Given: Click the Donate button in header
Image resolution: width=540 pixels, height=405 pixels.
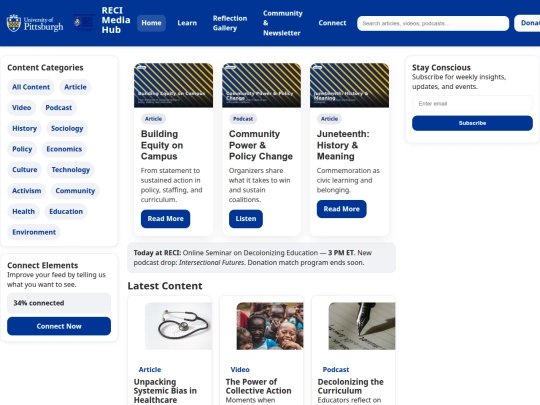Looking at the screenshot, I should (x=528, y=23).
